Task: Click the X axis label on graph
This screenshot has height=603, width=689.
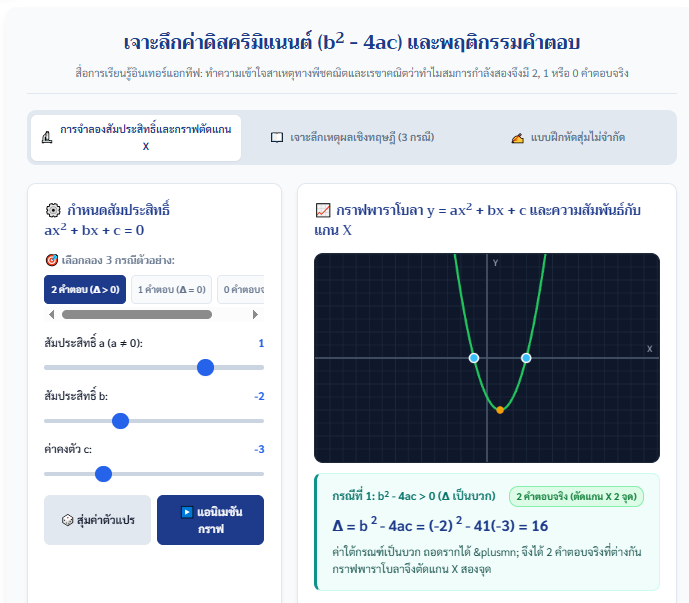Action: pyautogui.click(x=649, y=349)
